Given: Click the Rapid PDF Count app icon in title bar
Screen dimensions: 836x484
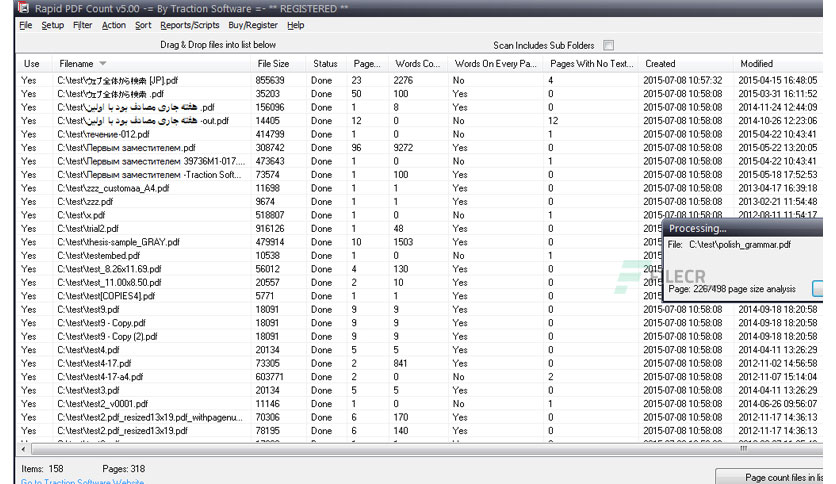Looking at the screenshot, I should click(x=23, y=8).
